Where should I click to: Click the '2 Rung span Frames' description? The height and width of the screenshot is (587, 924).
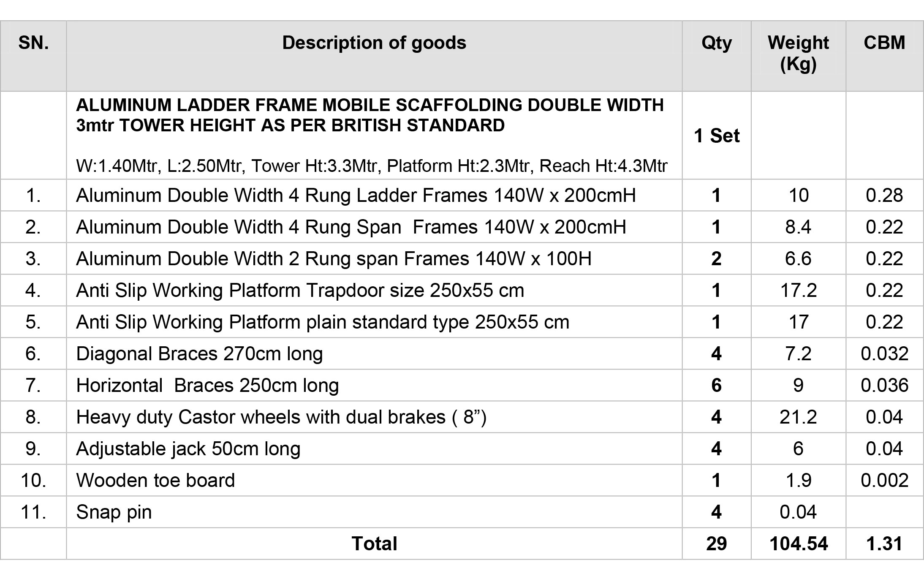pos(334,259)
